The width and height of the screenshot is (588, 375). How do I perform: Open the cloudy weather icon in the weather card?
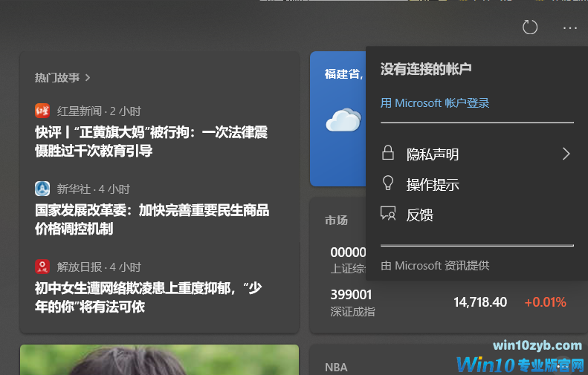click(343, 120)
